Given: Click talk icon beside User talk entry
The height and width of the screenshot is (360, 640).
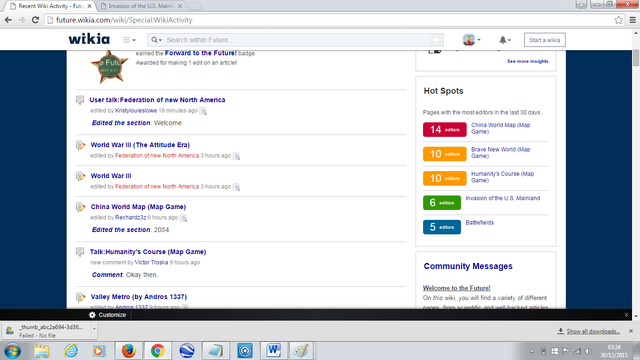Looking at the screenshot, I should click(x=80, y=100).
